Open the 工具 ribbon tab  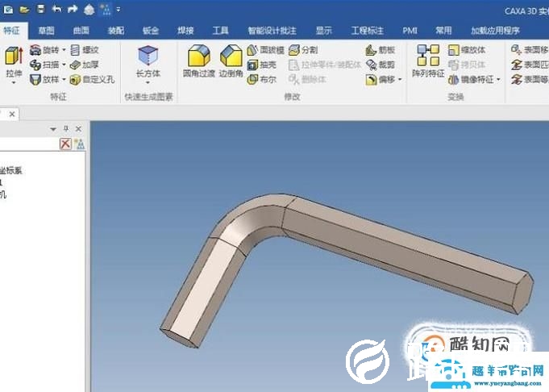(x=221, y=31)
